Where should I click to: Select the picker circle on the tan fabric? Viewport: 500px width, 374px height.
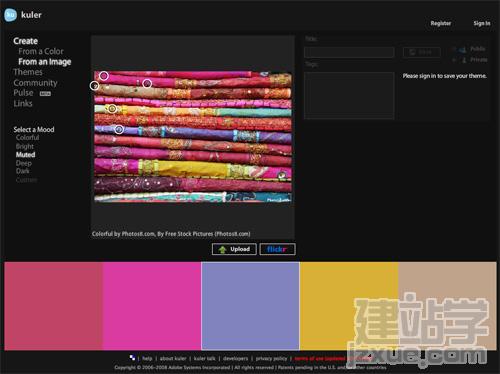pyautogui.click(x=94, y=86)
